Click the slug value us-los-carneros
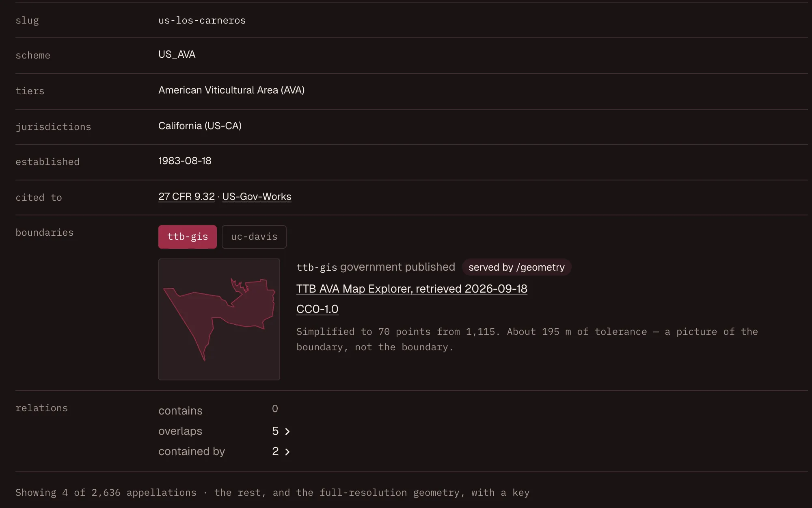Image resolution: width=812 pixels, height=508 pixels. click(202, 21)
